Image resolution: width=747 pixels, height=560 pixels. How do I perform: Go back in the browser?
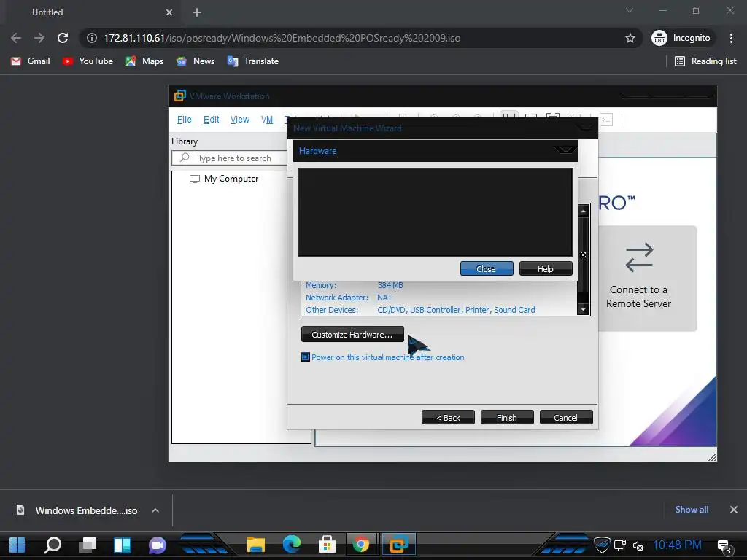[16, 38]
